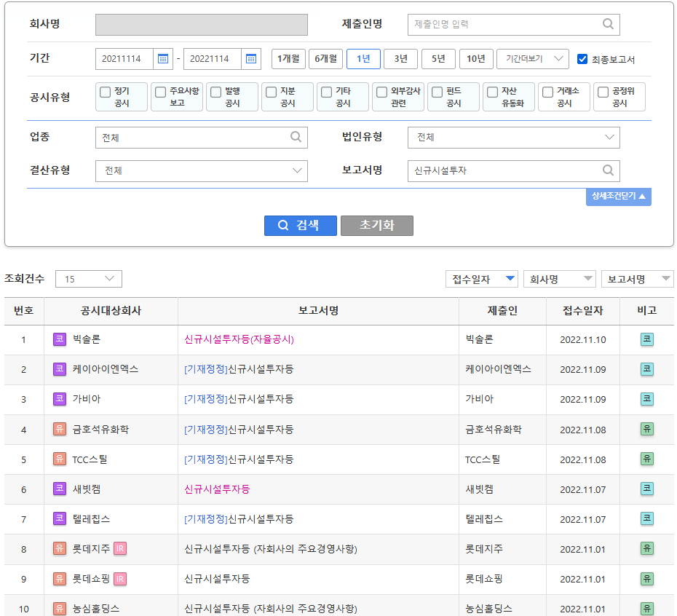Click the 유 market badge beside 금호석유화학 company name
This screenshot has width=677, height=616.
click(x=60, y=429)
